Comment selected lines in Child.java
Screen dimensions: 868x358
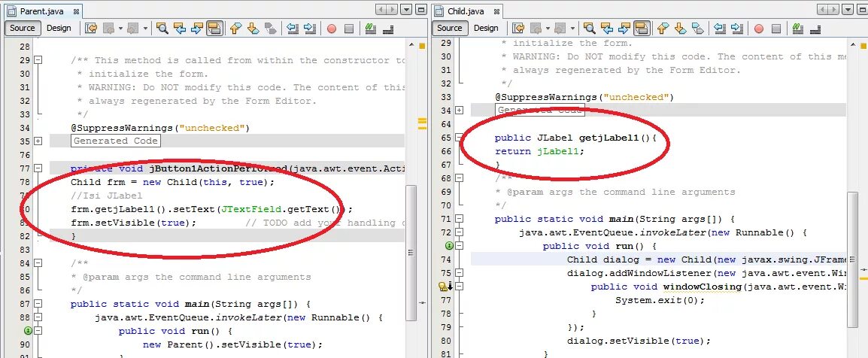pos(798,29)
